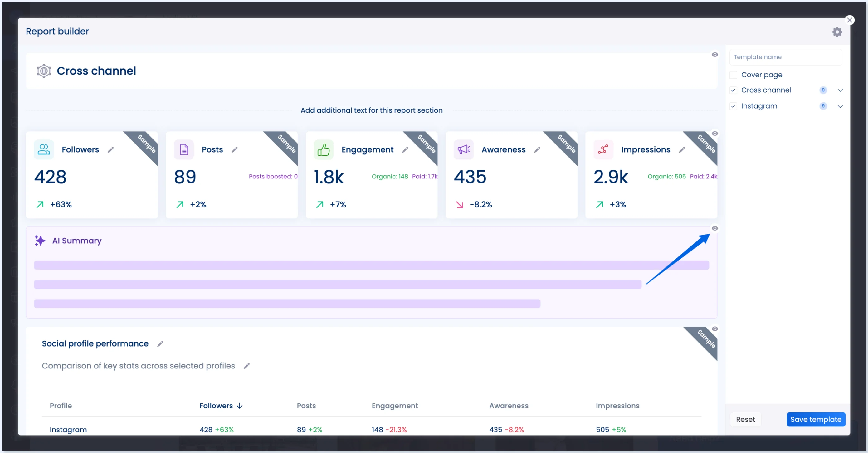Toggle visibility of Cross channel header
Screen dimensions: 868x453
(x=715, y=55)
